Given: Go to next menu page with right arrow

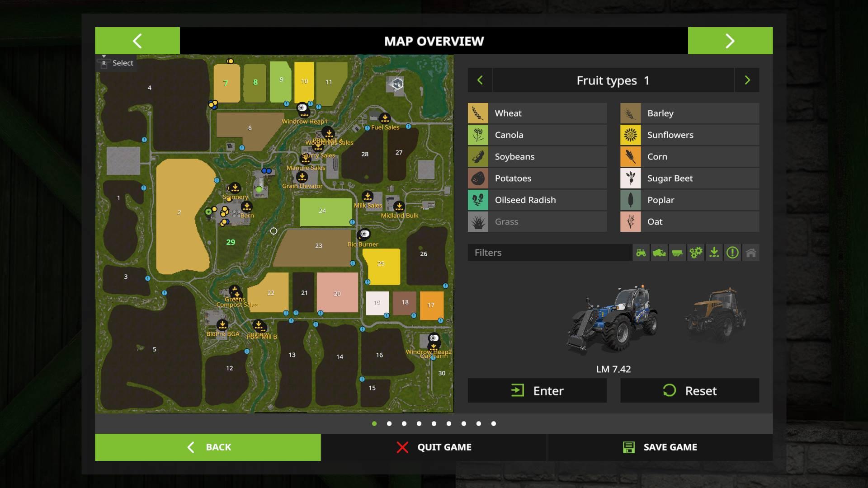Looking at the screenshot, I should click(x=730, y=41).
